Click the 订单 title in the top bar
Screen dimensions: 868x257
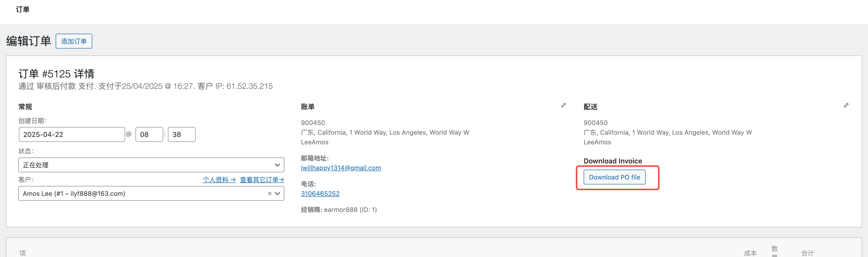point(23,9)
